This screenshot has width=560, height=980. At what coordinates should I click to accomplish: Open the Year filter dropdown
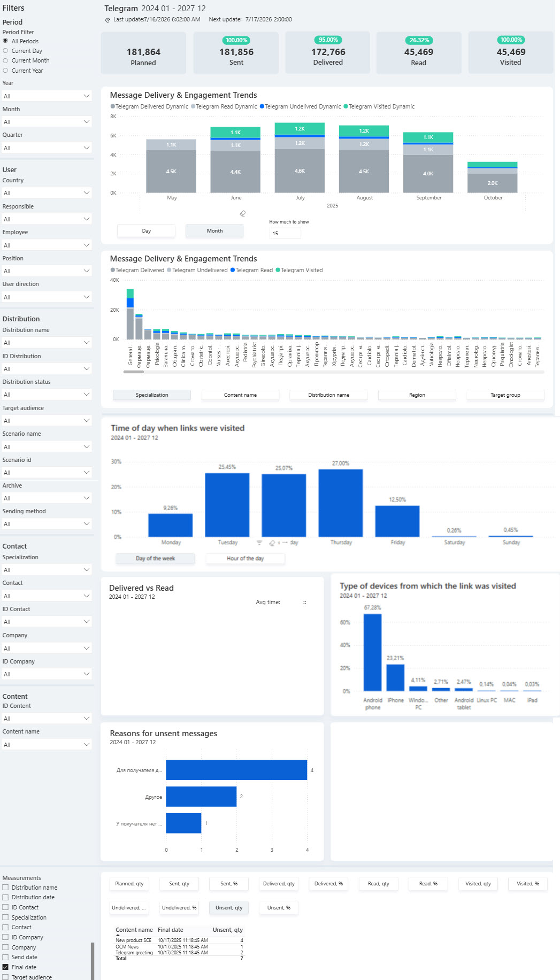47,96
